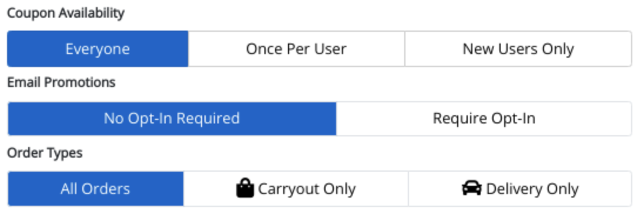Image resolution: width=644 pixels, height=214 pixels.
Task: Click the 'Carryout Only' text
Action: click(307, 189)
